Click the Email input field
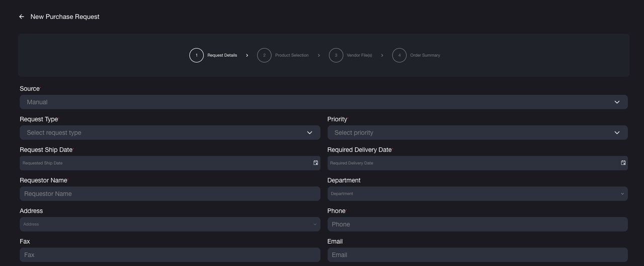The image size is (644, 266). 477,255
